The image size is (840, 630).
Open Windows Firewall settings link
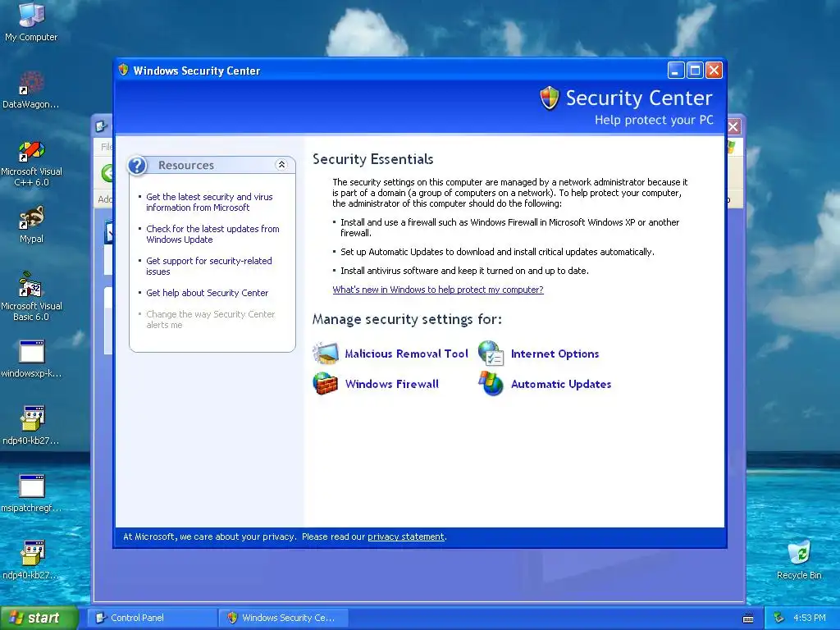click(x=391, y=384)
